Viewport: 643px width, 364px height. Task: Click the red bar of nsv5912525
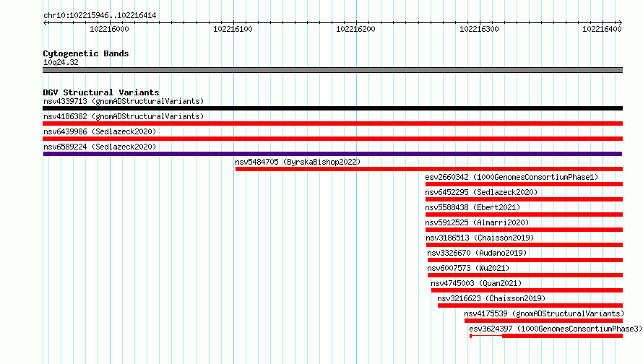(524, 230)
